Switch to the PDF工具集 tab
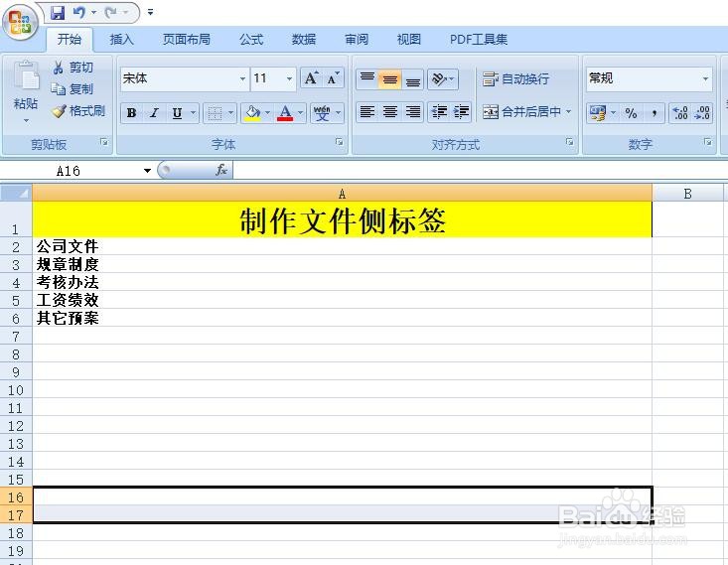 pyautogui.click(x=478, y=40)
